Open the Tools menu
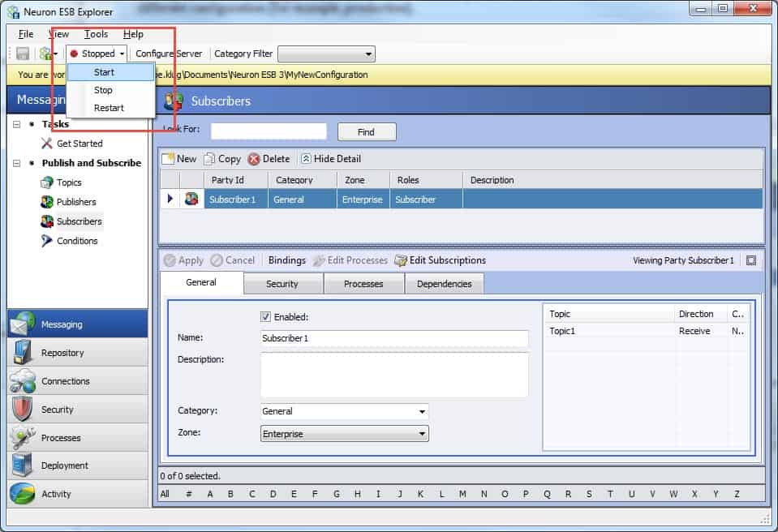 click(96, 34)
